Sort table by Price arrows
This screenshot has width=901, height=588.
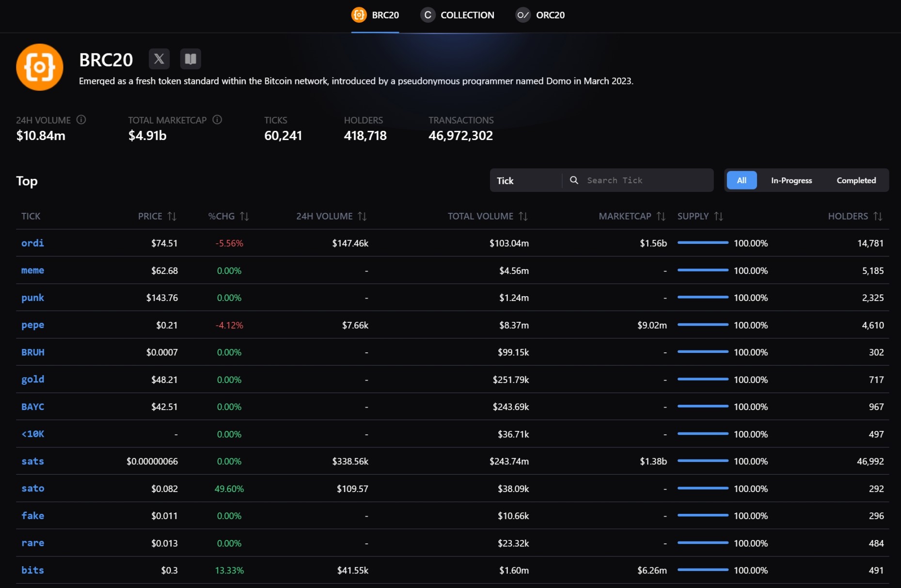tap(172, 216)
